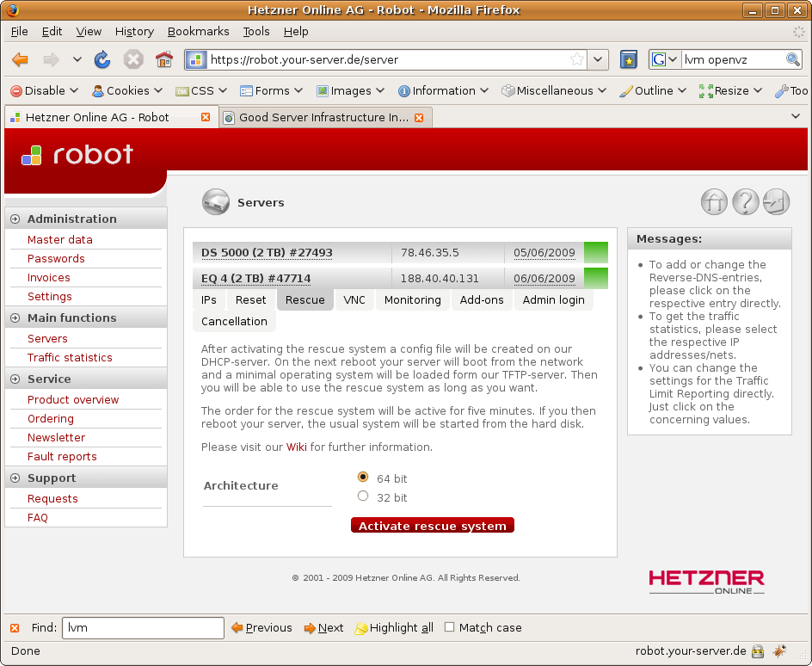Click Activate rescue system button
This screenshot has width=812, height=666.
coord(433,525)
